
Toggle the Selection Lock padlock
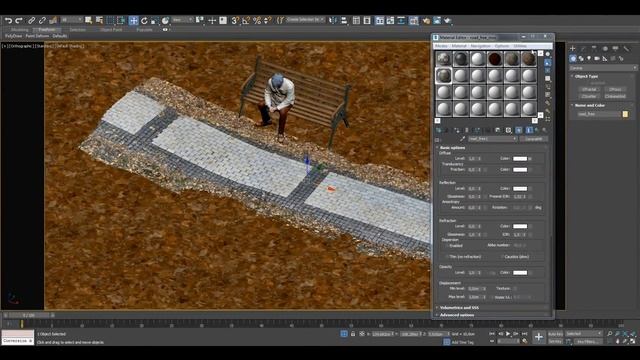click(x=353, y=333)
